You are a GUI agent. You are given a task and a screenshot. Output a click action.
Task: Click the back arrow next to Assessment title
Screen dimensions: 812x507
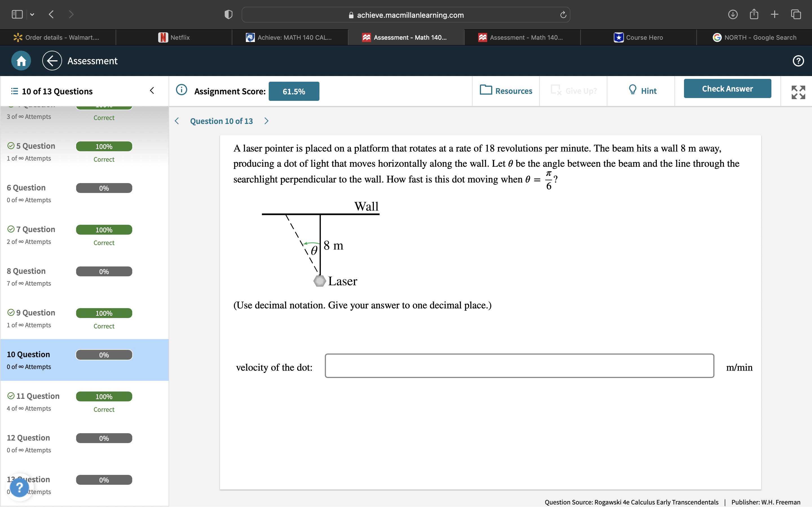(x=52, y=61)
